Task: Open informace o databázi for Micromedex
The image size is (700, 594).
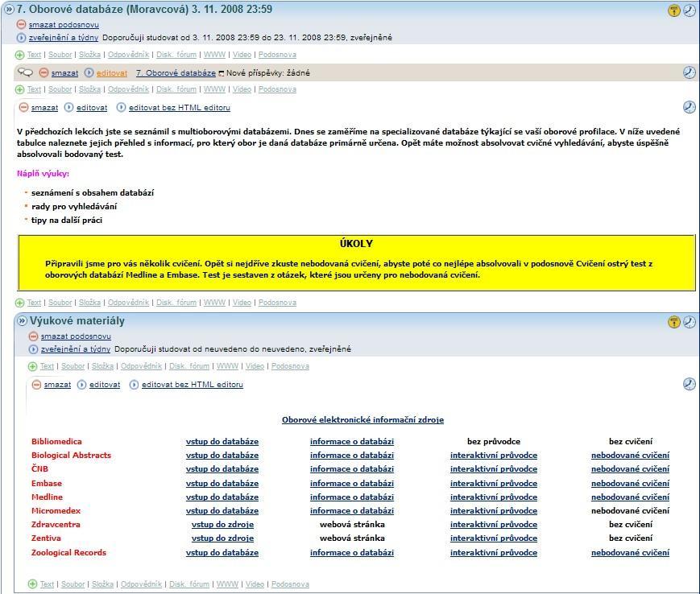Action: click(x=352, y=511)
